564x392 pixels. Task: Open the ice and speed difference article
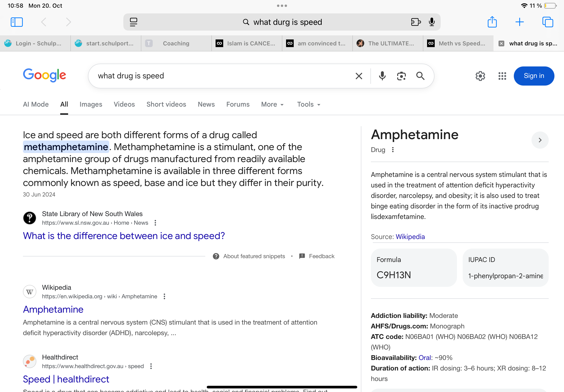124,236
